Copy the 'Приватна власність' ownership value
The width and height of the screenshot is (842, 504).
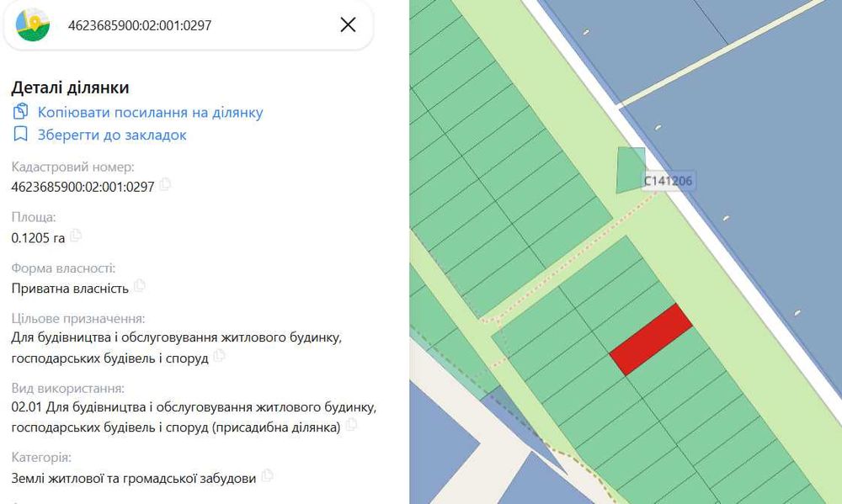click(140, 286)
